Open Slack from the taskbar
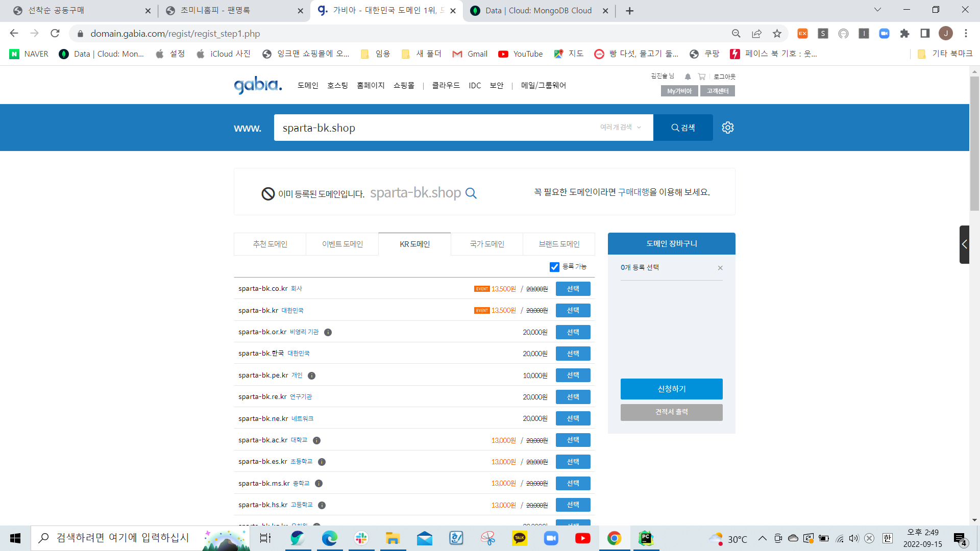980x551 pixels. click(361, 538)
